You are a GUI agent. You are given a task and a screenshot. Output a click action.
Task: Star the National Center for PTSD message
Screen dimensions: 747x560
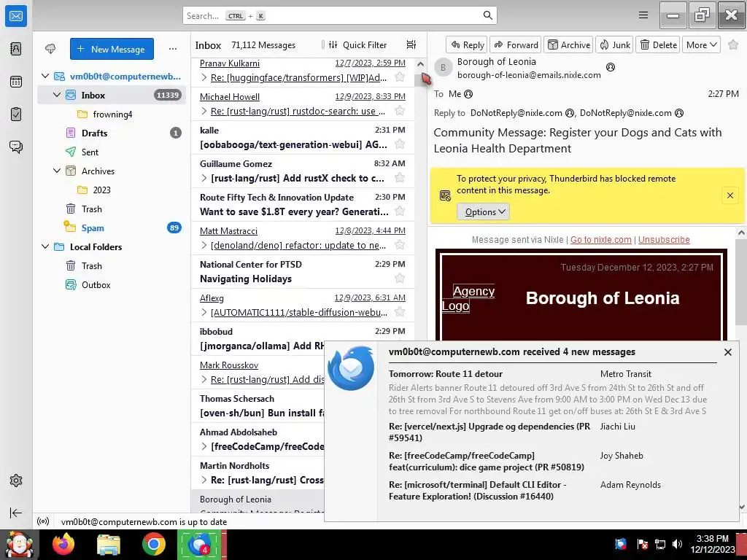400,278
